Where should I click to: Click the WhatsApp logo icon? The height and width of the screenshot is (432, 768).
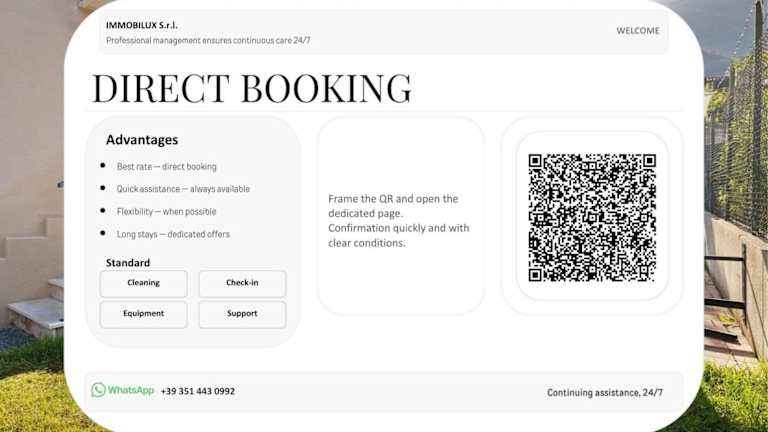(x=98, y=390)
